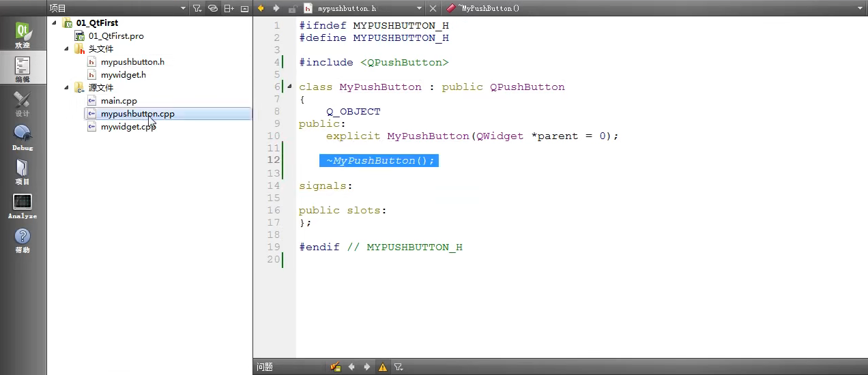Collapse the 01_QtFirst project node
The image size is (868, 375).
pos(55,22)
